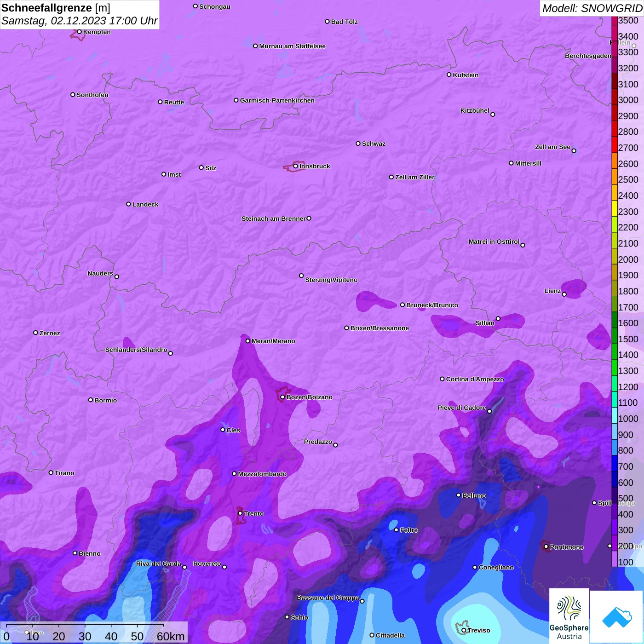Screen dimensions: 644x644
Task: Click the "Murnau am Staffelsee" map label
Action: pos(293,46)
